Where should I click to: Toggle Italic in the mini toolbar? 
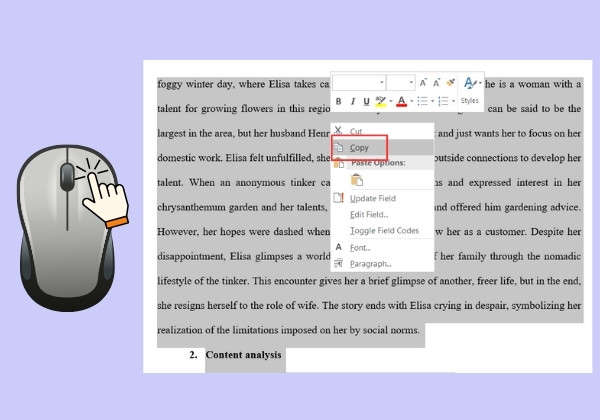point(352,101)
